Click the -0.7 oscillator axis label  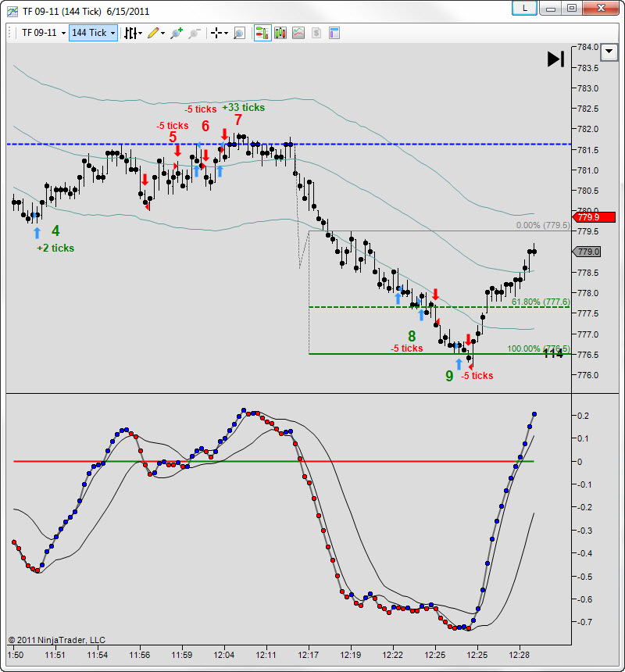(584, 622)
